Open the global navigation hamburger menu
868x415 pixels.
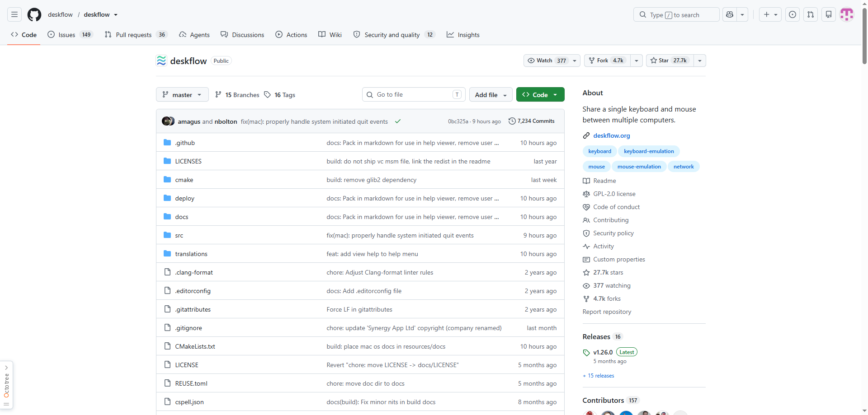14,14
